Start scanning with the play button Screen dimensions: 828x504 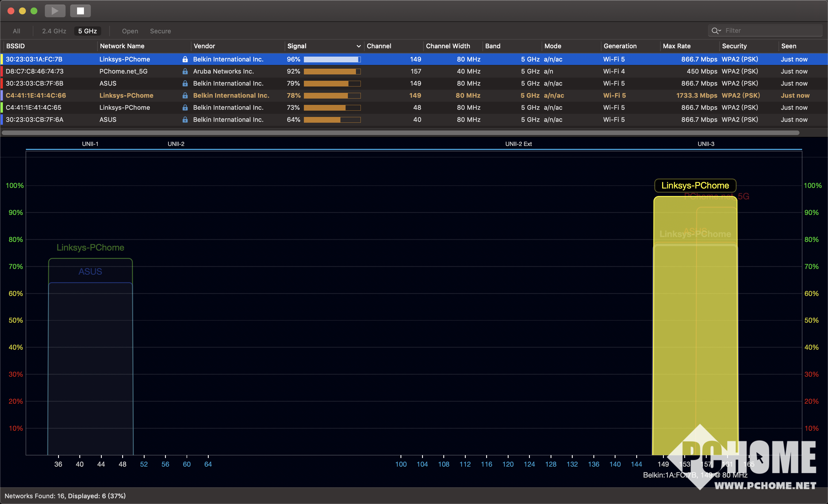pos(55,11)
